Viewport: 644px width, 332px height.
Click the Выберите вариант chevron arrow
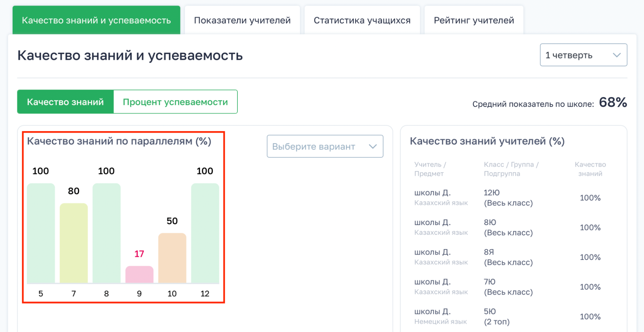coord(373,147)
